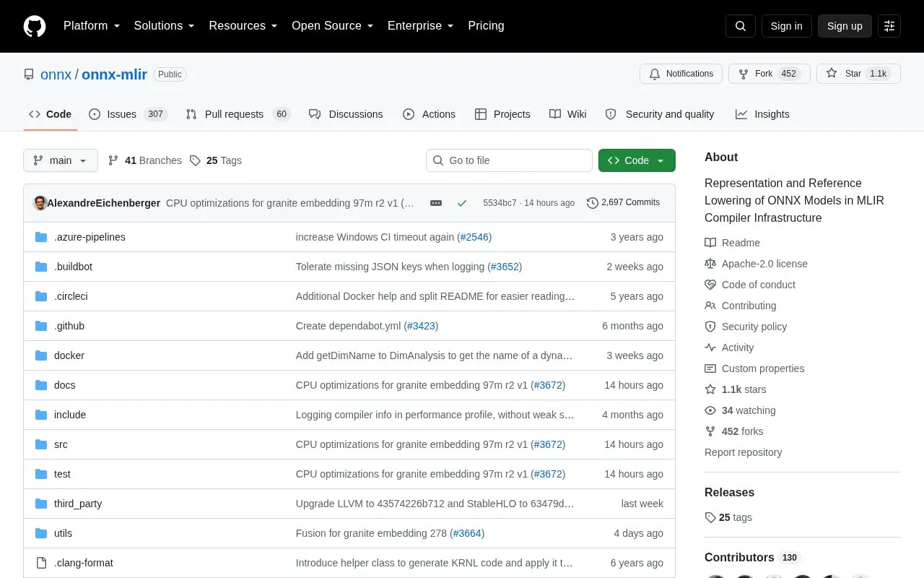924x578 pixels.
Task: Click the Sign in button
Action: pyautogui.click(x=786, y=26)
